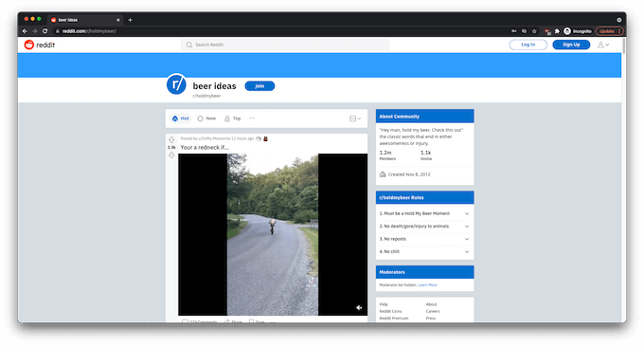Sort posts by Hot
Screen dimensions: 644x346
pyautogui.click(x=181, y=118)
